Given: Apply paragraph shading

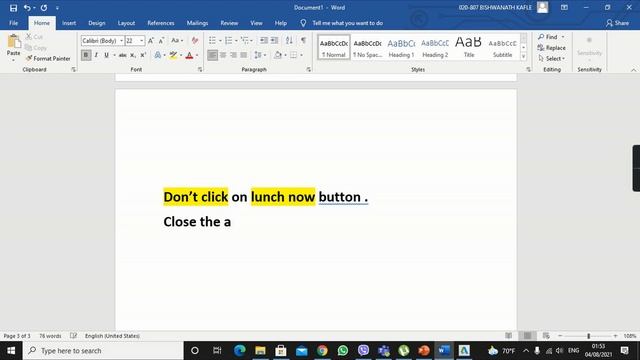Looking at the screenshot, I should (x=278, y=55).
